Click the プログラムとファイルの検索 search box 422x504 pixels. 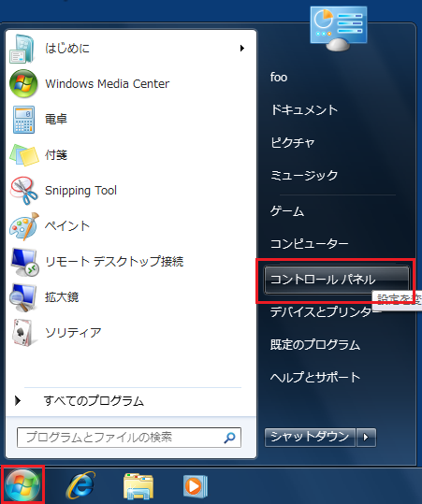point(129,438)
